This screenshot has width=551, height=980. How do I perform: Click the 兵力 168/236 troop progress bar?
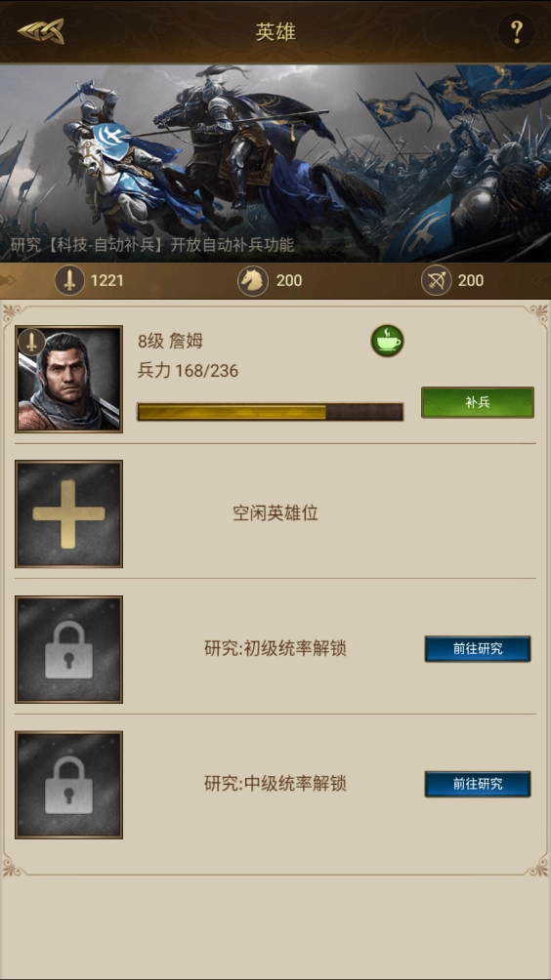click(271, 412)
